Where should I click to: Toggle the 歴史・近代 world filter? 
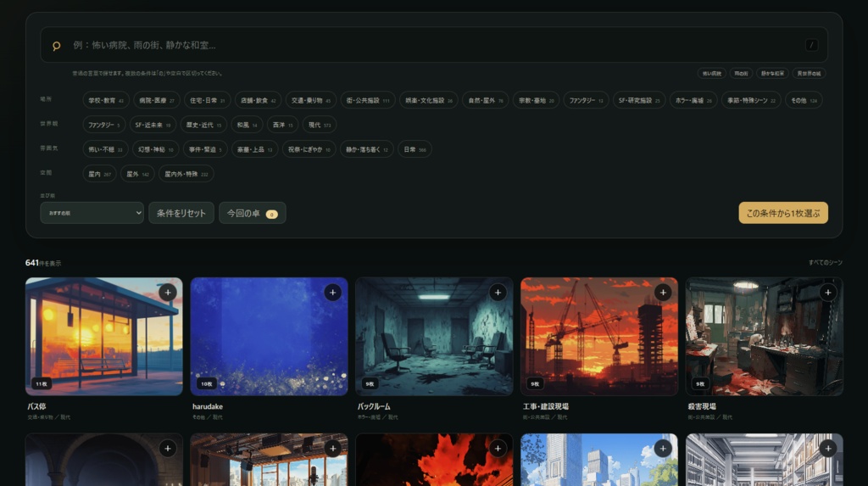click(x=203, y=125)
